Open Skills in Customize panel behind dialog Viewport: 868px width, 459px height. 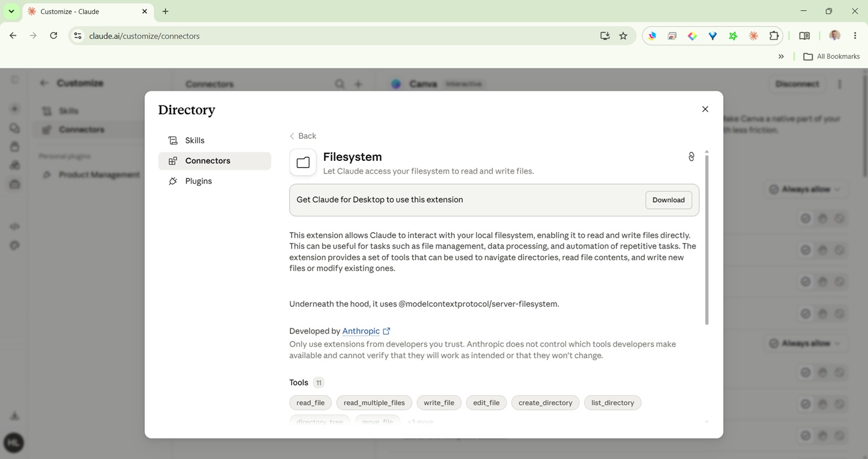click(x=69, y=111)
